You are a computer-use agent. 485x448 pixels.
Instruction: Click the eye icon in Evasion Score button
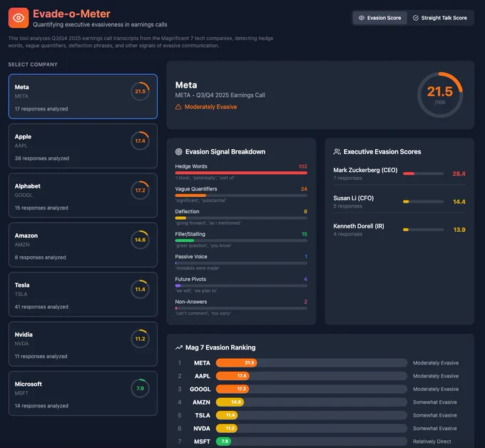[362, 18]
